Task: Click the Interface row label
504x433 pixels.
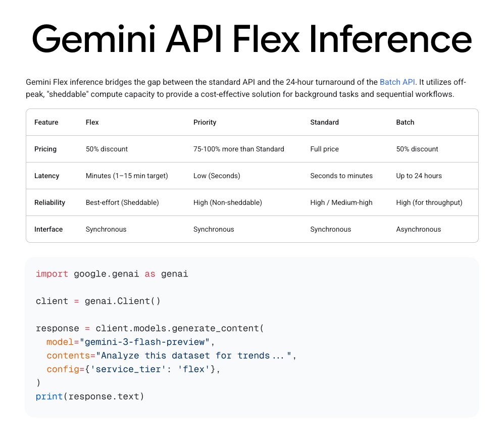Action: pos(48,229)
